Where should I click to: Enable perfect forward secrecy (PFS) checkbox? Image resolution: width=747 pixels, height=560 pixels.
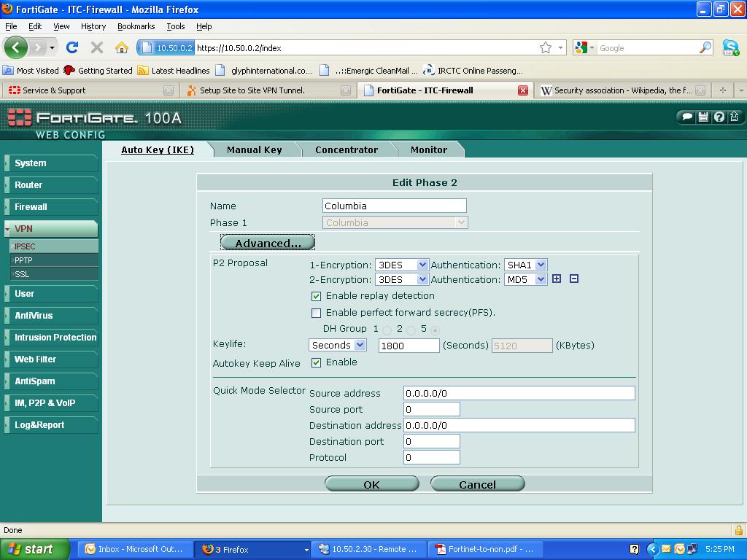(316, 314)
